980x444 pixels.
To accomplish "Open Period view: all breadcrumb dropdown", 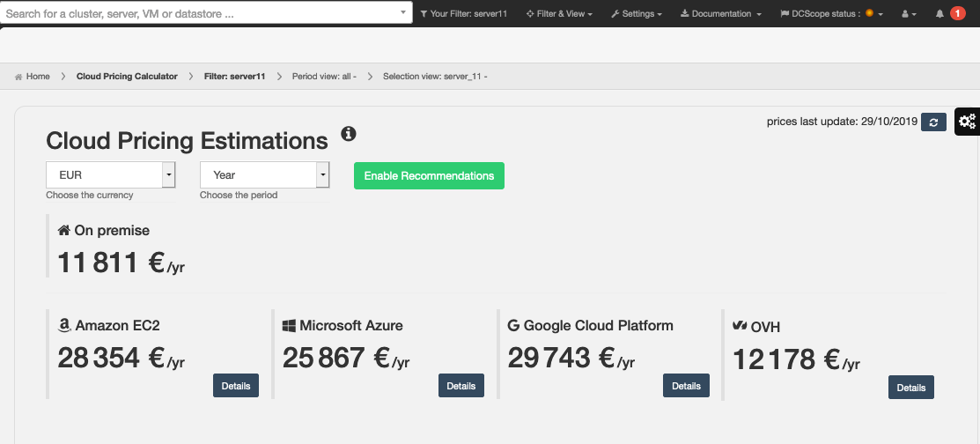I will tap(324, 77).
